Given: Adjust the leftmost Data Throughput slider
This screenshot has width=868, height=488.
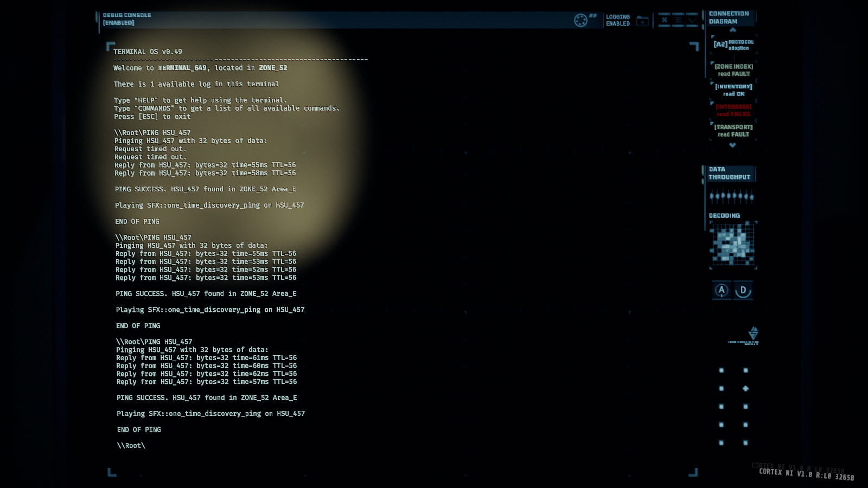Looking at the screenshot, I should [712, 196].
